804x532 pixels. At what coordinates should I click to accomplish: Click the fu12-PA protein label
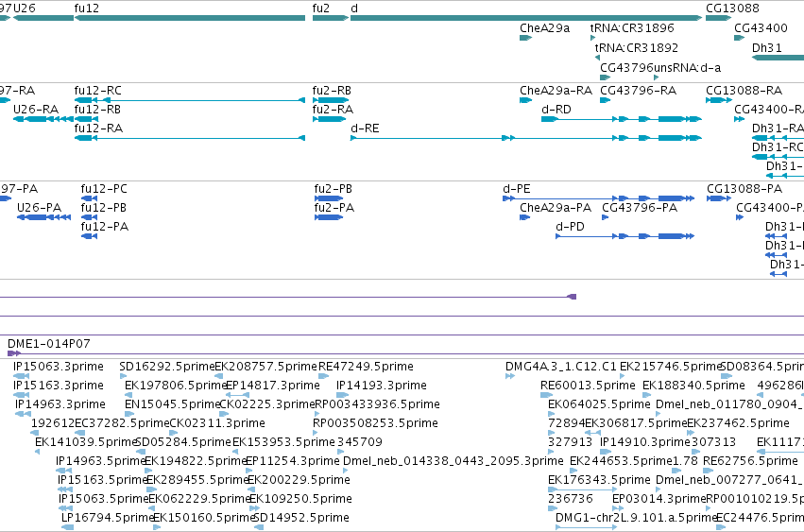(x=105, y=227)
